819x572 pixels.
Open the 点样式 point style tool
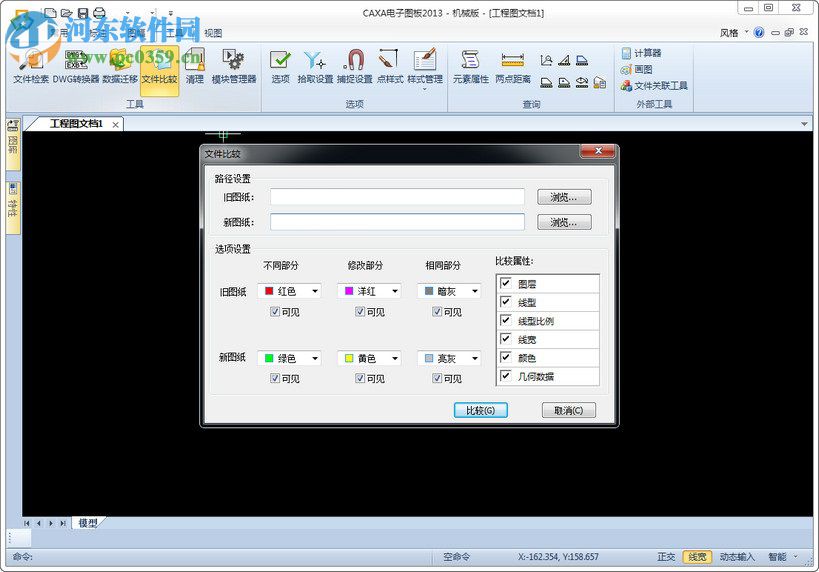click(x=390, y=66)
